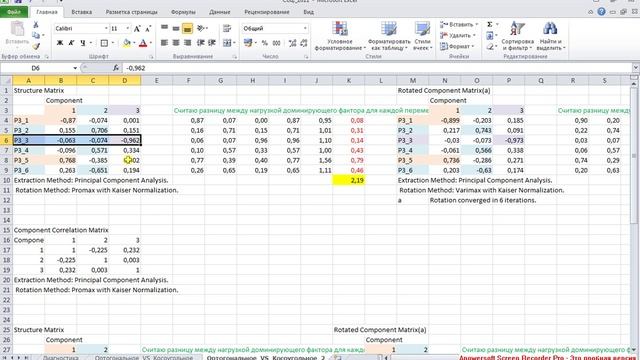This screenshot has height=360, width=640.
Task: Switch to the Формулы tab
Action: (x=183, y=12)
